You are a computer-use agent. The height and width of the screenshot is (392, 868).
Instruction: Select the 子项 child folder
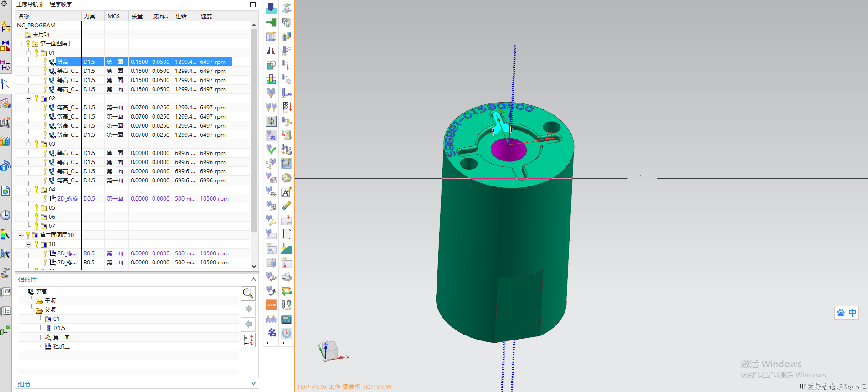coord(50,300)
